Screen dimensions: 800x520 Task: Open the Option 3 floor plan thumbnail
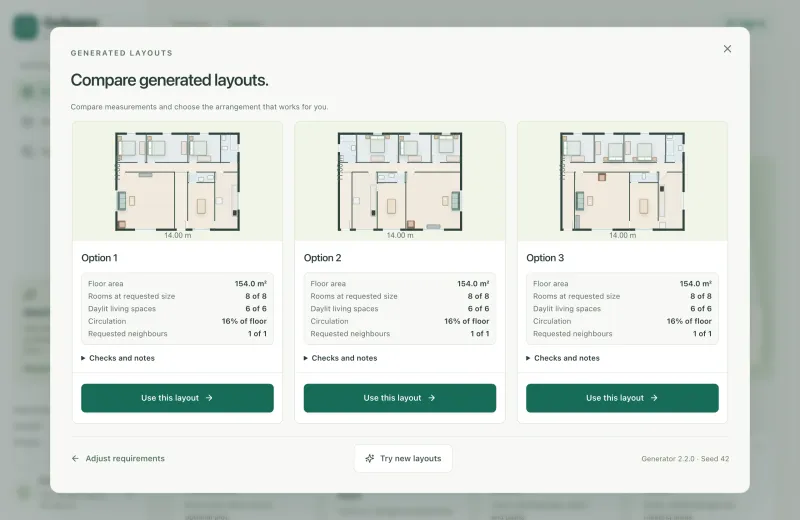(x=622, y=181)
